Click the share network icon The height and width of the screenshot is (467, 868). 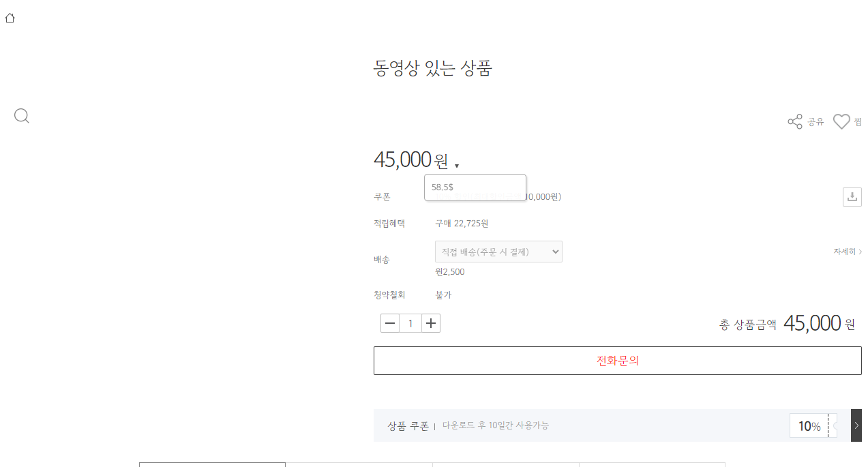(795, 122)
